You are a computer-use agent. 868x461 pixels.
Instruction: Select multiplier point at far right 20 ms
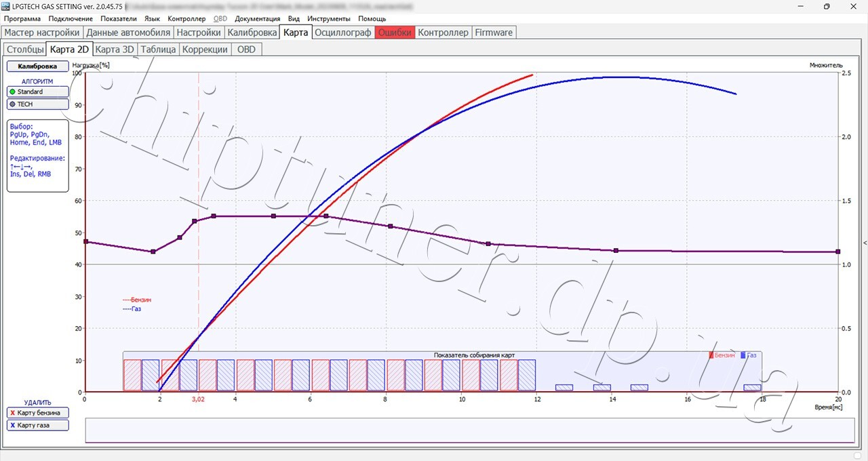click(838, 252)
